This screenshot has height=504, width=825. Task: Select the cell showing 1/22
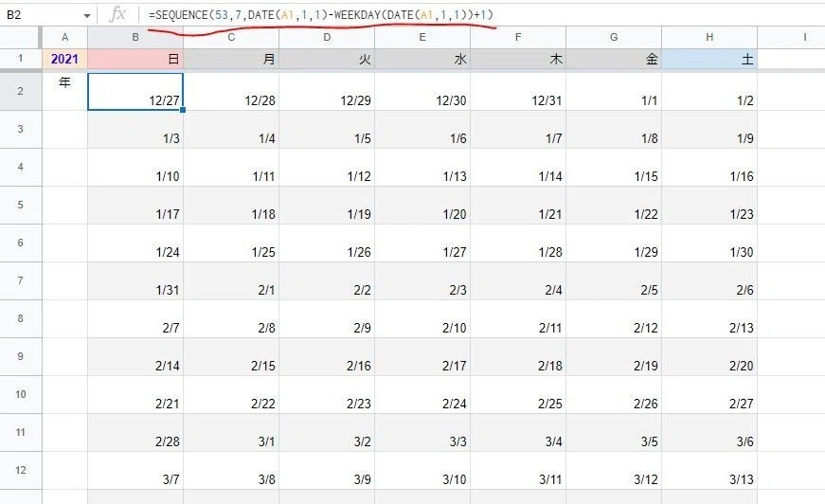(614, 206)
